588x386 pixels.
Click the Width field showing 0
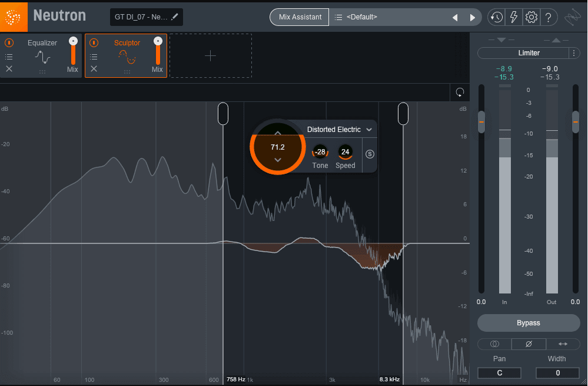(557, 373)
